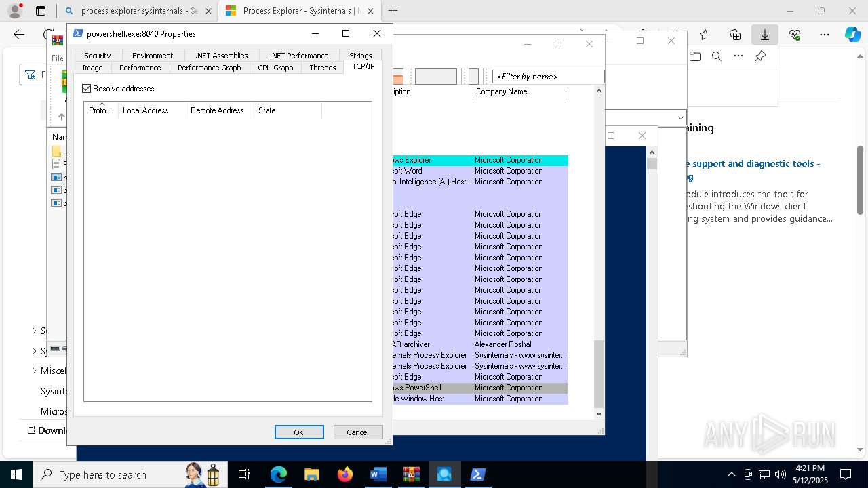This screenshot has height=488, width=868.
Task: Sort by State column header
Action: click(x=288, y=110)
